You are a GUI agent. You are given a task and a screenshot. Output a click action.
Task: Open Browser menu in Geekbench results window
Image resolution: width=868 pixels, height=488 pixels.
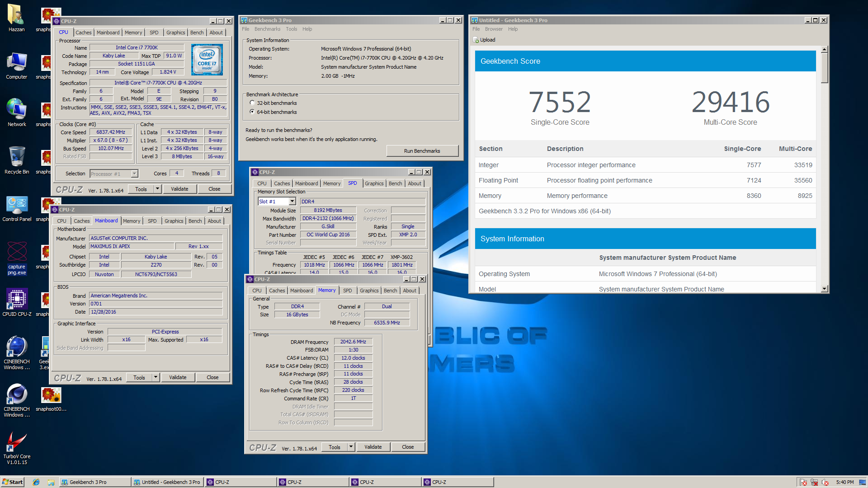[494, 29]
